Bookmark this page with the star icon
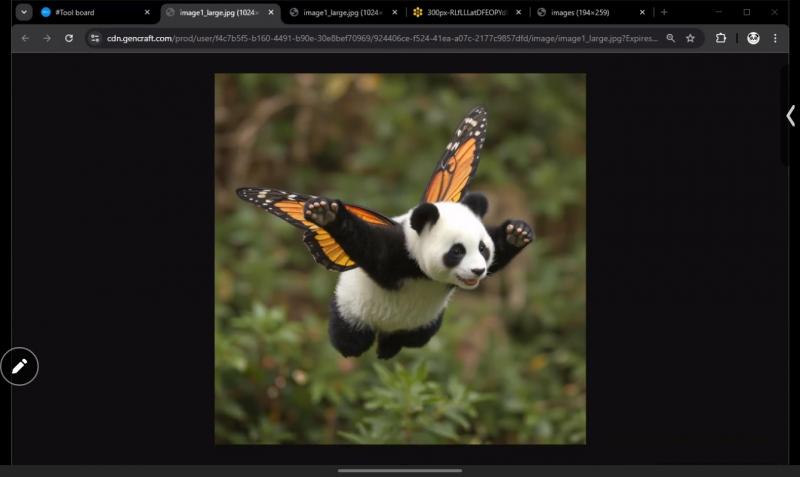The height and width of the screenshot is (477, 800). click(x=690, y=38)
